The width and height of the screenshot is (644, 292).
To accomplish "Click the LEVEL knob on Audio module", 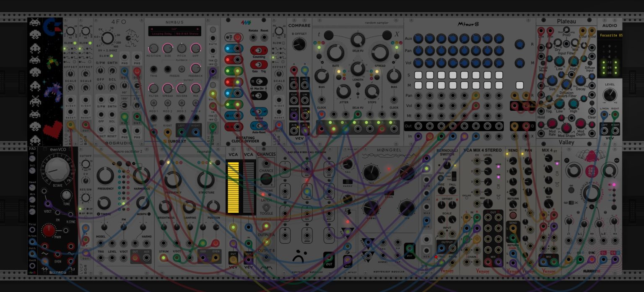I will (x=610, y=94).
